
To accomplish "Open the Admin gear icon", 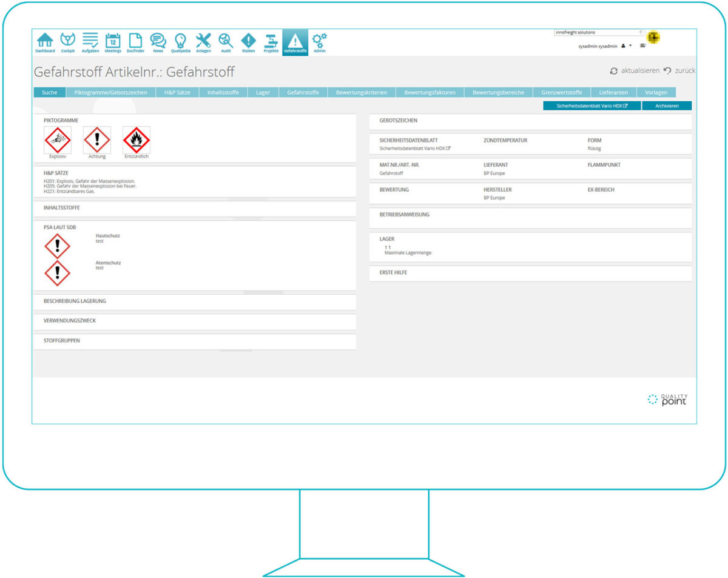I will click(318, 41).
